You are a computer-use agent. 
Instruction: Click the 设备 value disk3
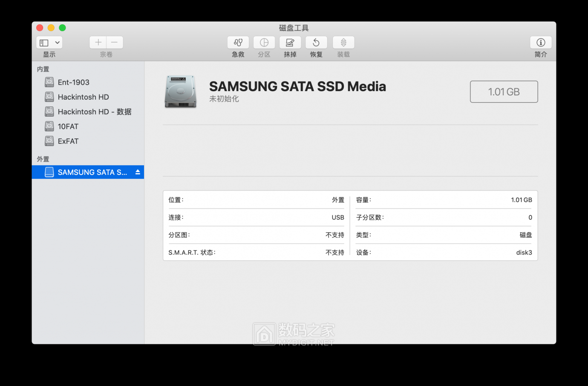coord(524,252)
